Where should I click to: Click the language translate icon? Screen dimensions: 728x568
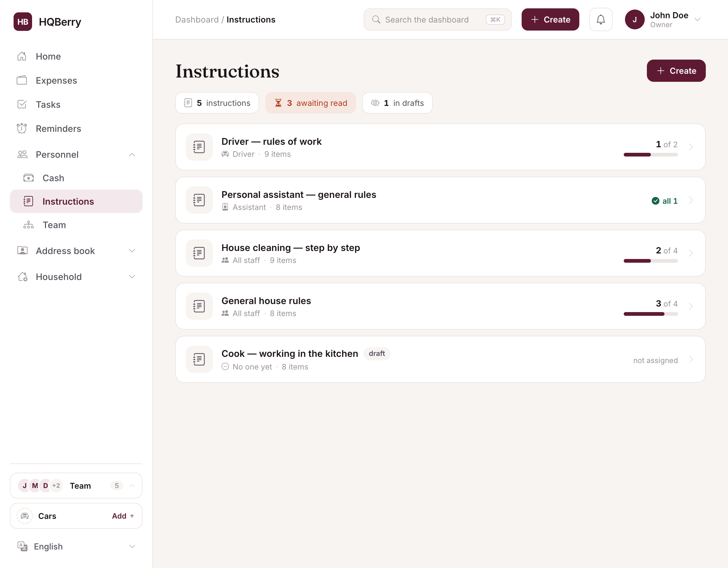tap(22, 546)
